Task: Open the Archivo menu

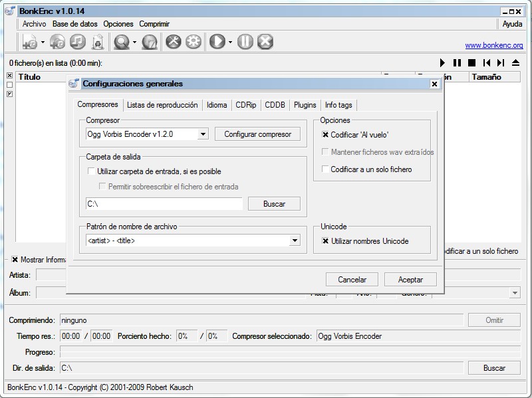Action: coord(35,24)
